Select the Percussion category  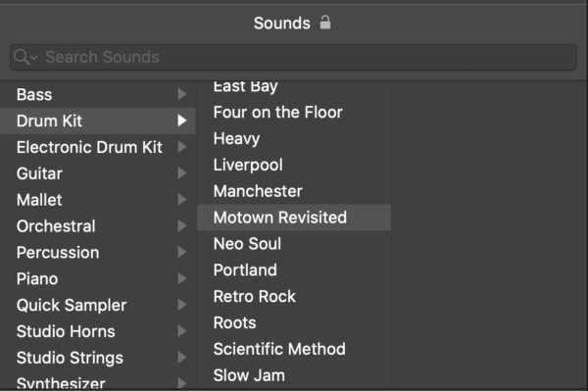click(97, 252)
